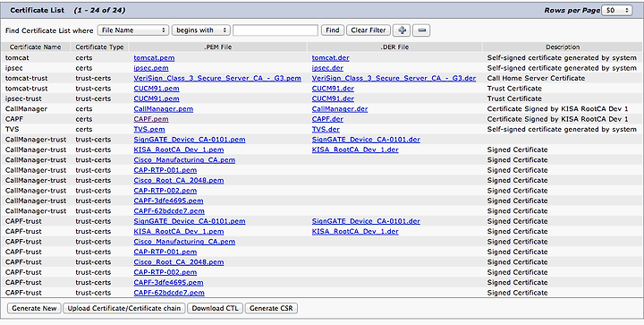Open CallManager.pem link
Image resolution: width=644 pixels, height=325 pixels.
(164, 109)
